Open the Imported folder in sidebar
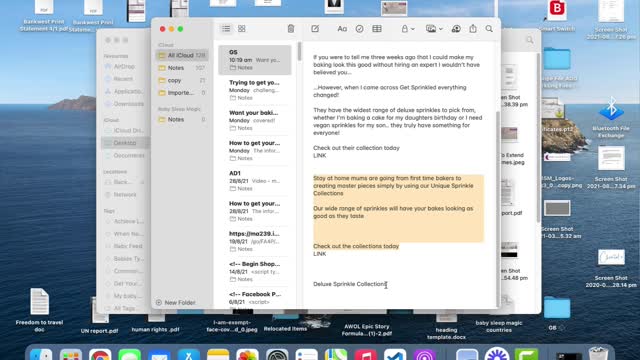Screen dimensions: 640x360 [x=182, y=93]
